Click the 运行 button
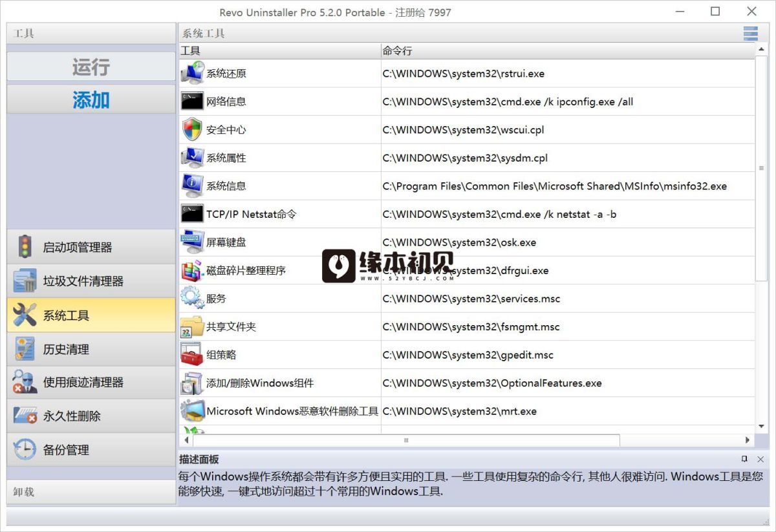This screenshot has height=532, width=776. [x=91, y=67]
